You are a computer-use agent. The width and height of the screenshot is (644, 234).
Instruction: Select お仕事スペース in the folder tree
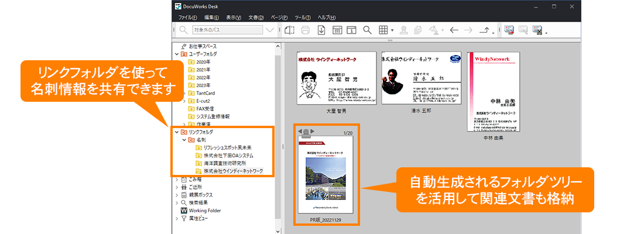tap(203, 46)
